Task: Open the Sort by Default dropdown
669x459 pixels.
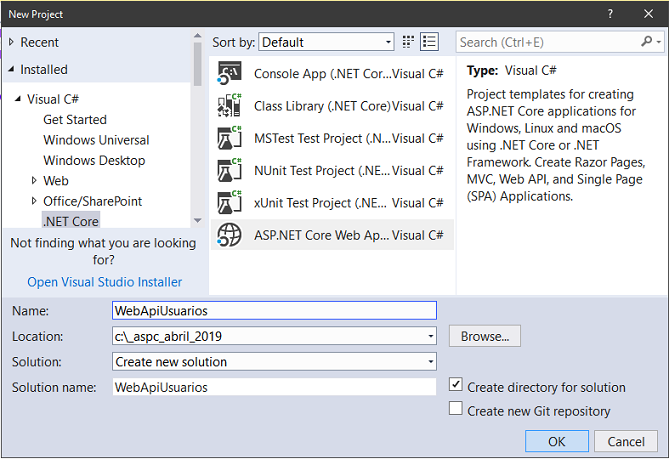Action: [326, 42]
